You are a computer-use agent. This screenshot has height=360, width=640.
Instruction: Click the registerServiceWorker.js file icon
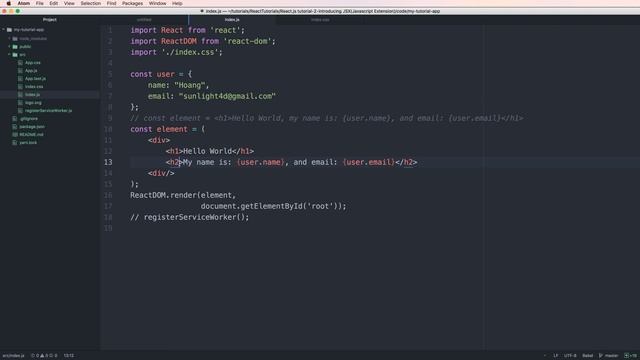click(20, 111)
